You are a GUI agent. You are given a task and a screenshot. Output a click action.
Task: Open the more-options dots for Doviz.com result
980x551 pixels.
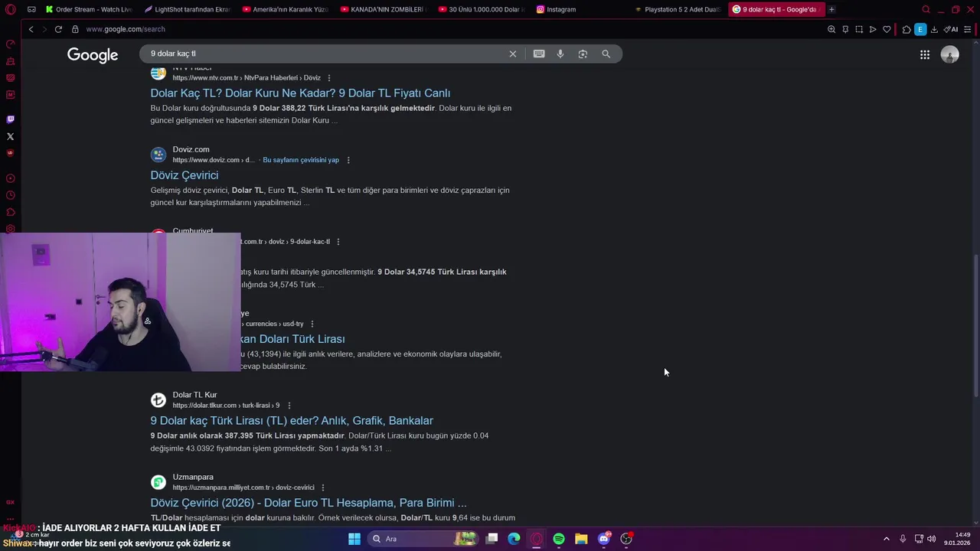tap(348, 160)
